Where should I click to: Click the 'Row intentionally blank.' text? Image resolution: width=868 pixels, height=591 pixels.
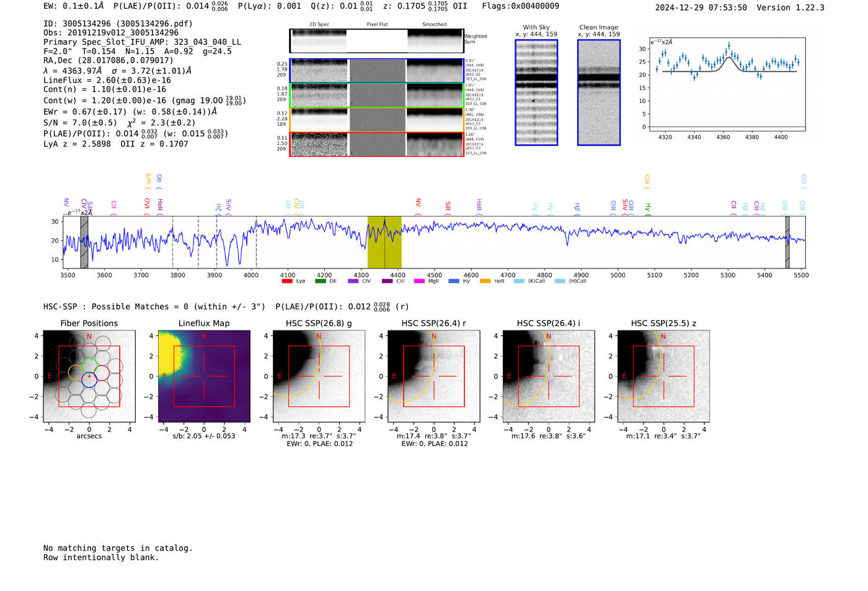click(x=101, y=558)
